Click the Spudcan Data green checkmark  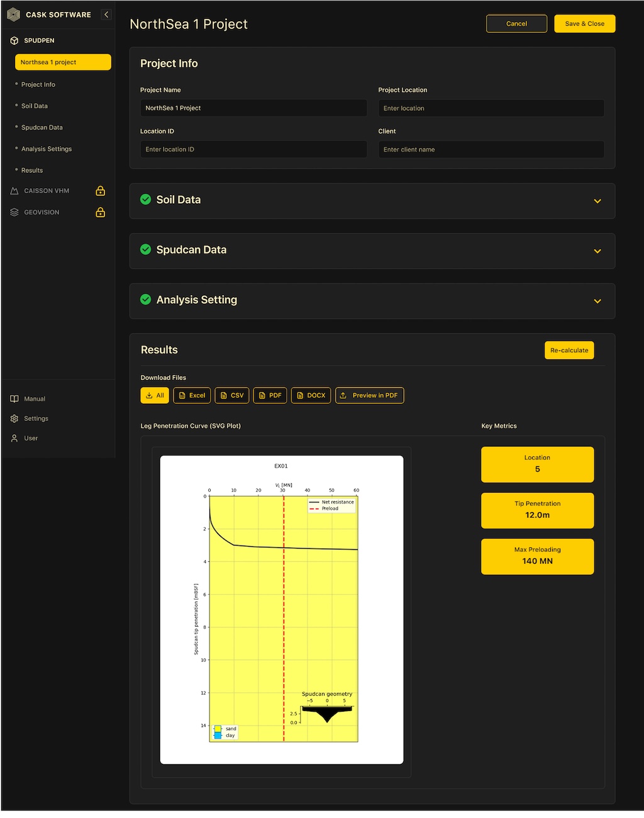[x=145, y=250]
